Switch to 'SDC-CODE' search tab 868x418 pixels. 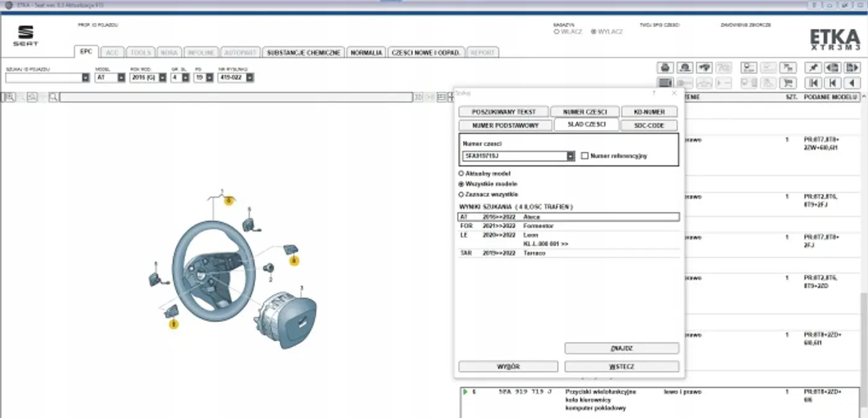pos(650,125)
